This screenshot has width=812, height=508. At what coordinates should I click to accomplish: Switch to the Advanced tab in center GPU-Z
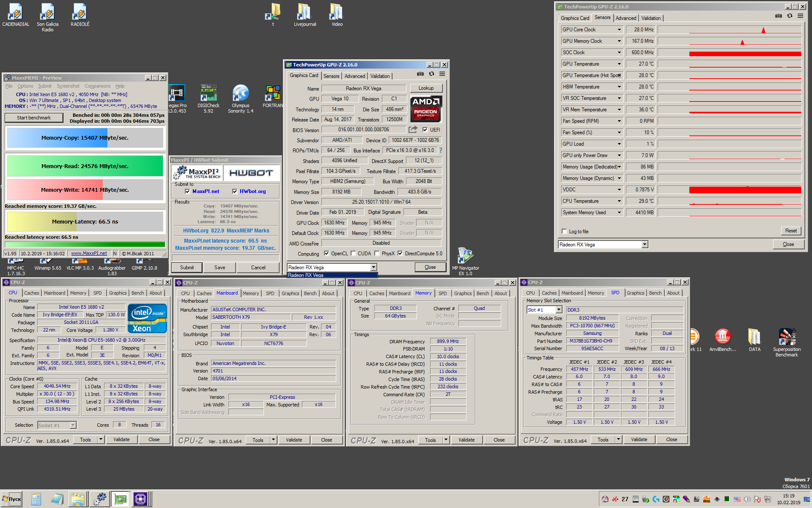(354, 76)
